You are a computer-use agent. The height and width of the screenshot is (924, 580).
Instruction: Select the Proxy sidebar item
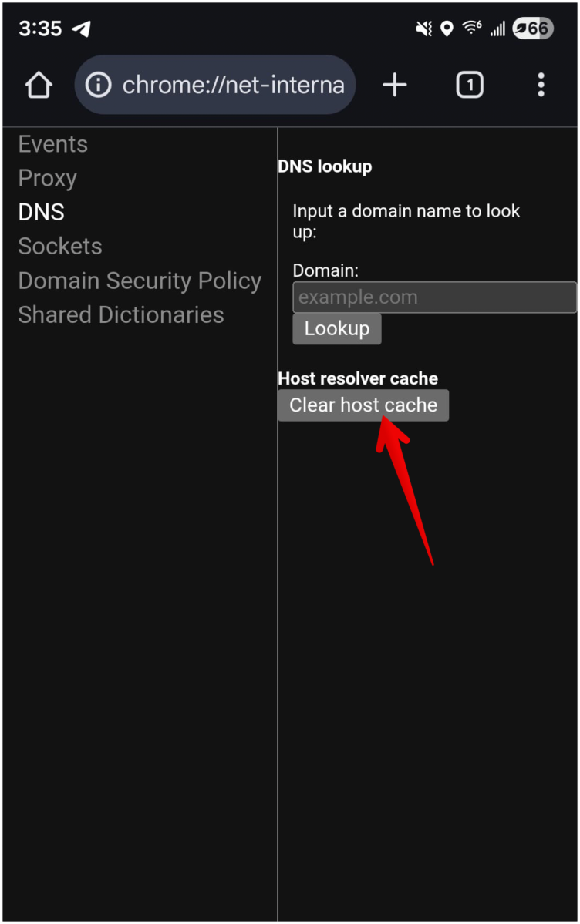click(x=48, y=179)
